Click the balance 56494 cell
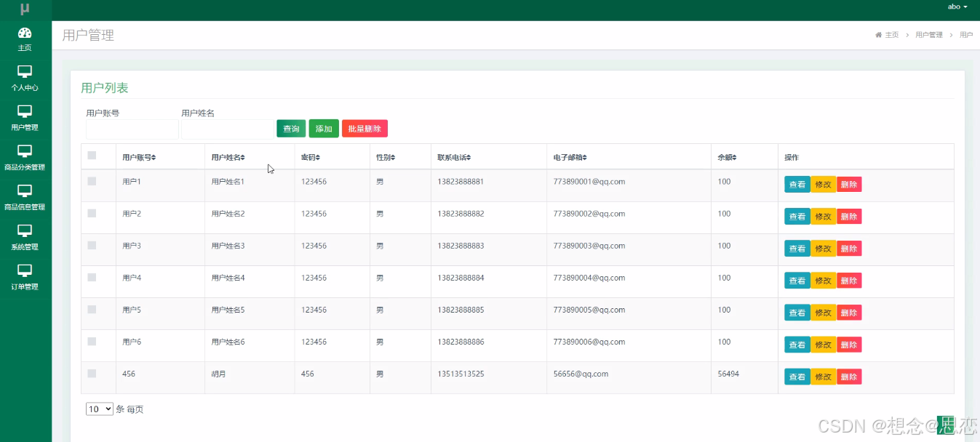This screenshot has height=442, width=980. coord(728,374)
